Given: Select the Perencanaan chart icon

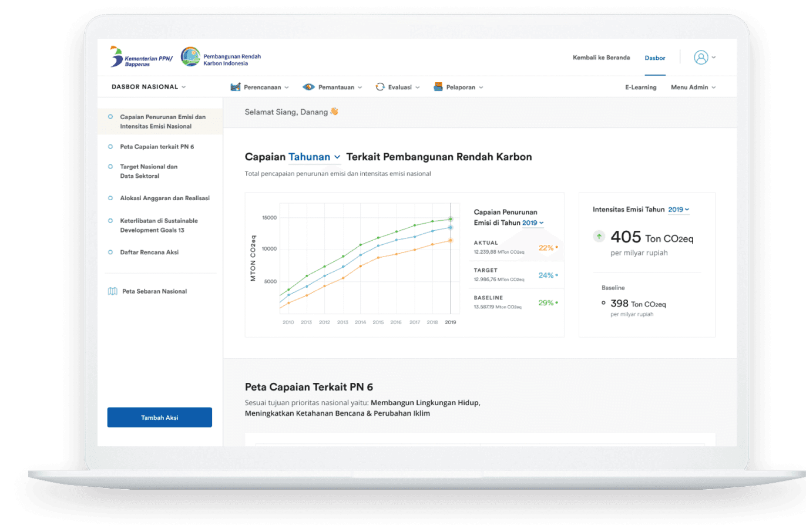Looking at the screenshot, I should point(236,86).
